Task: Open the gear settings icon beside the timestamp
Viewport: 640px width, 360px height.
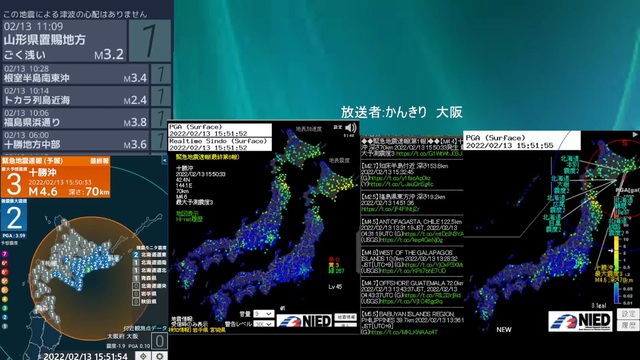Action: 160,356
